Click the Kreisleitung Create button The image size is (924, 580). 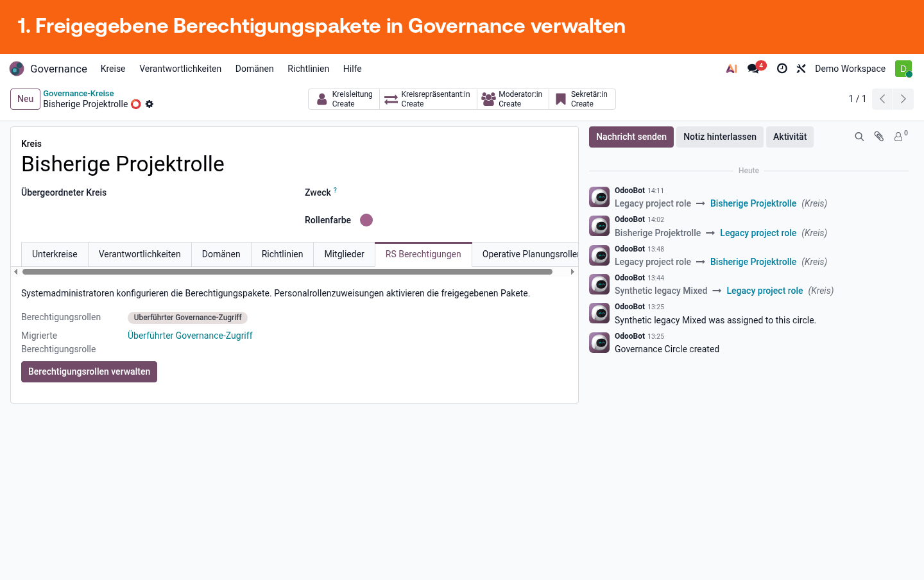[344, 99]
